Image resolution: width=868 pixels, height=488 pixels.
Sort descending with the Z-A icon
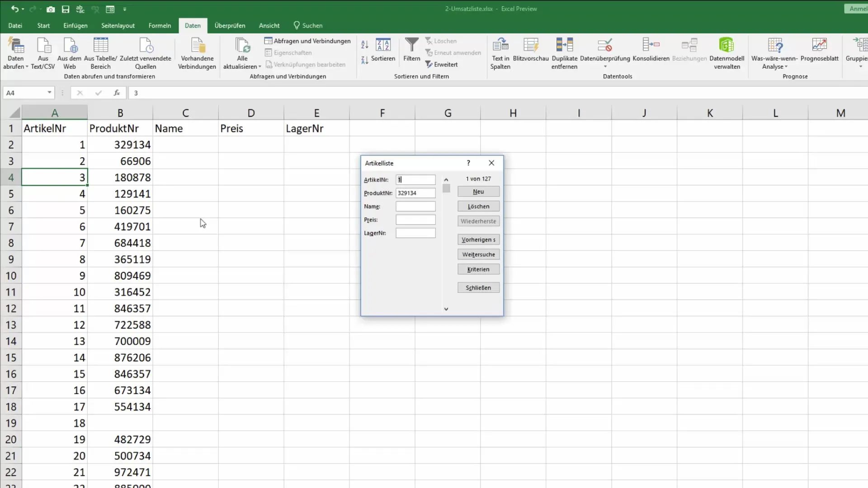[x=365, y=60]
